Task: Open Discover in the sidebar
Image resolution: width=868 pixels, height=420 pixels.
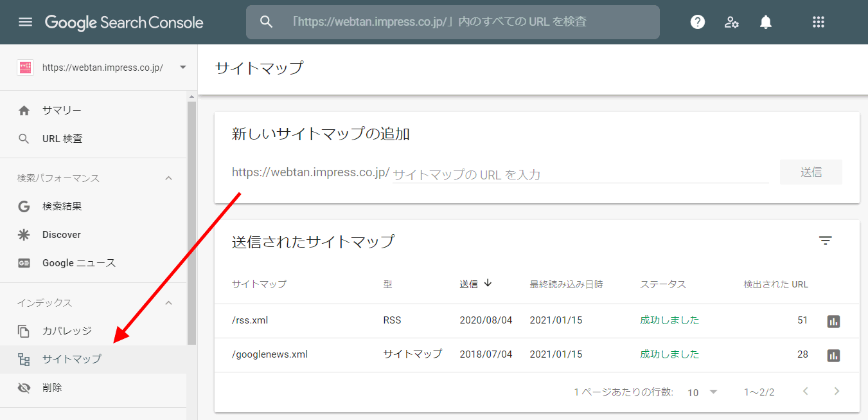Action: [x=93, y=235]
